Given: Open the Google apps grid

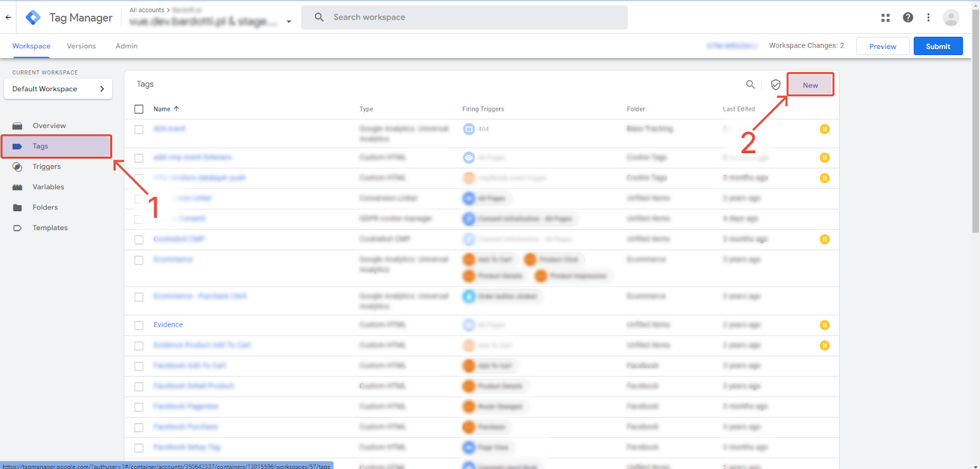Looking at the screenshot, I should (x=885, y=18).
